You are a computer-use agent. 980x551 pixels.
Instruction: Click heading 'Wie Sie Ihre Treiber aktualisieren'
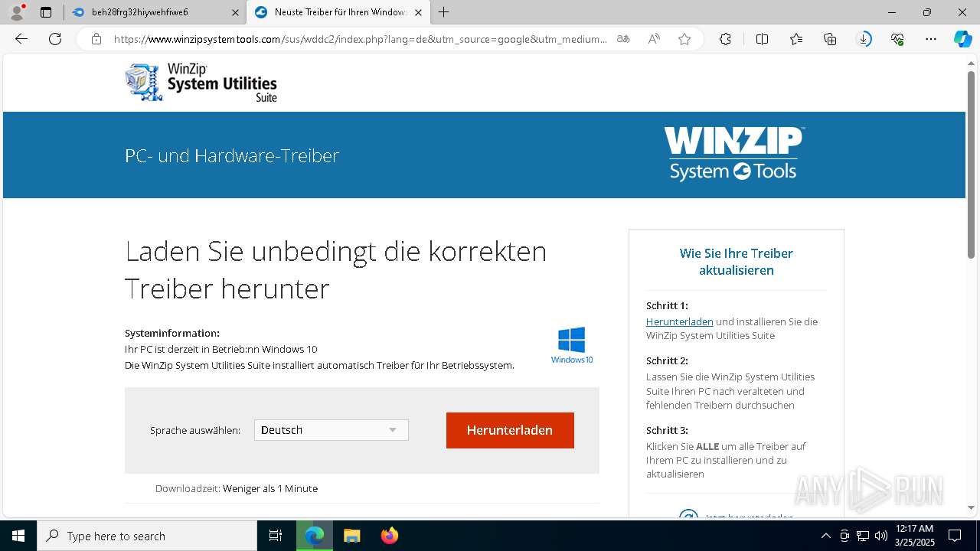737,262
